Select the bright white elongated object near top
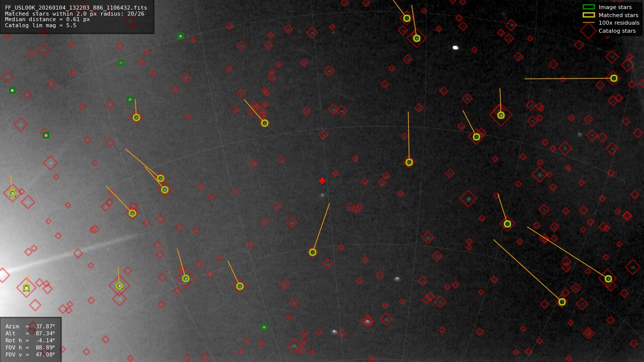The height and width of the screenshot is (362, 644). (x=455, y=48)
